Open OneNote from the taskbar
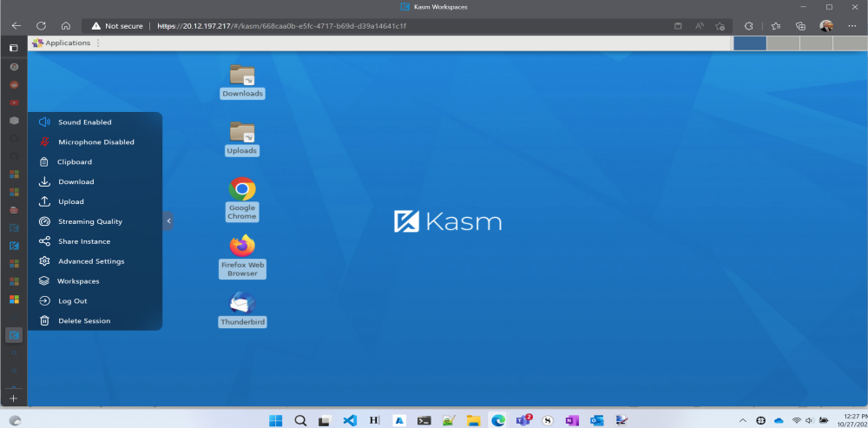Image resolution: width=868 pixels, height=428 pixels. pos(572,420)
